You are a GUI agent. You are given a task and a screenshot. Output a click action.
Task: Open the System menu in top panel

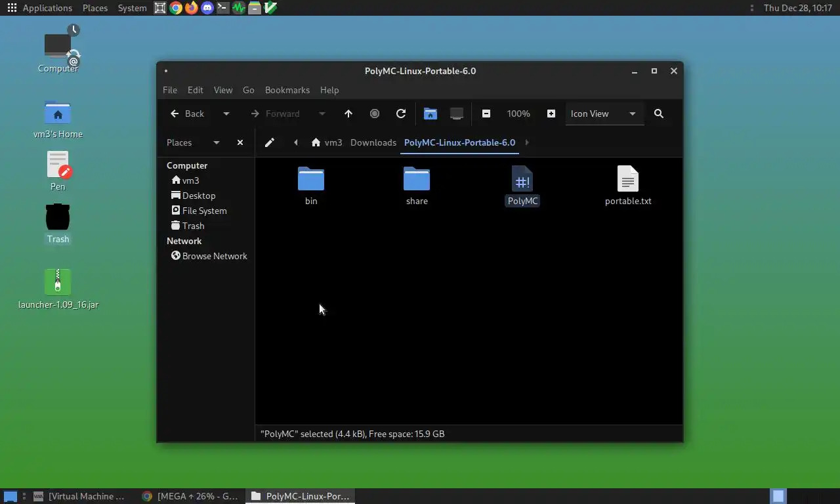[132, 8]
